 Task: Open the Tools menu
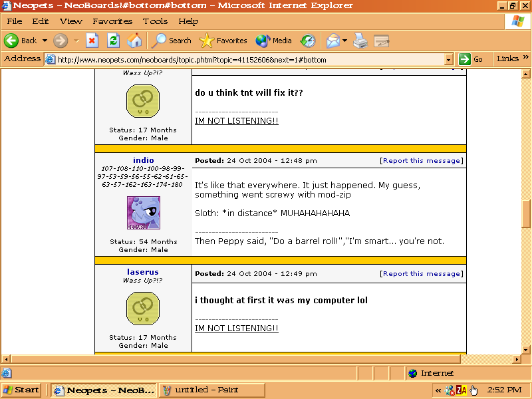click(x=155, y=21)
